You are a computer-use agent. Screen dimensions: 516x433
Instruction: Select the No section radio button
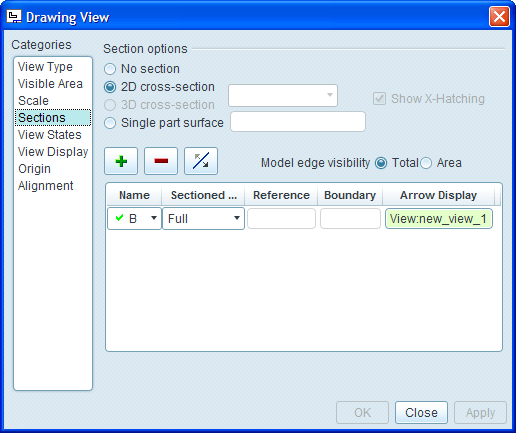(x=110, y=69)
